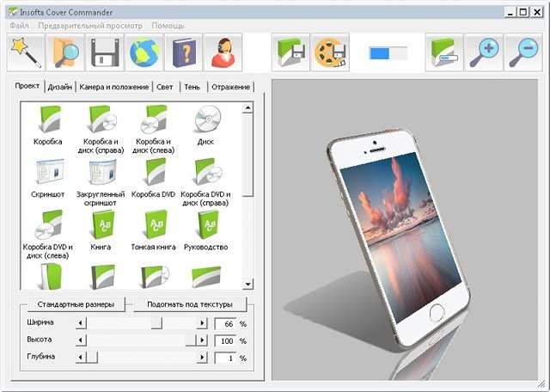Click the globe website icon
550x392 pixels.
pyautogui.click(x=144, y=52)
